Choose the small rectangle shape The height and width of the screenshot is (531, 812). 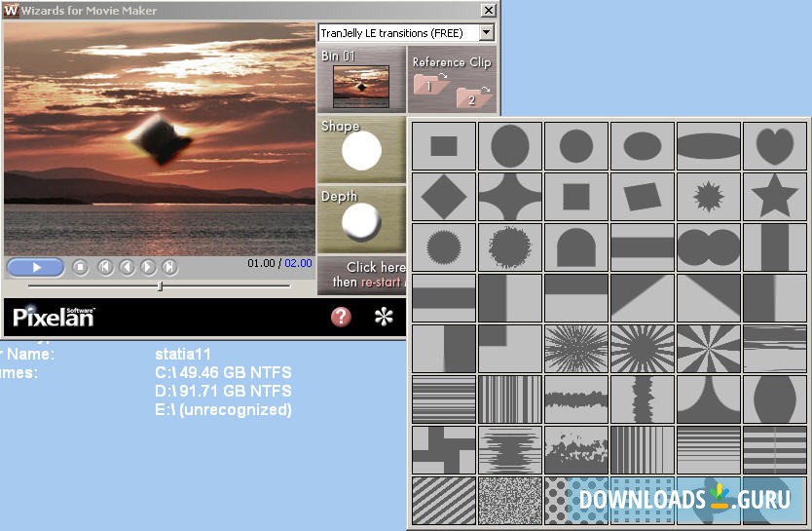444,146
